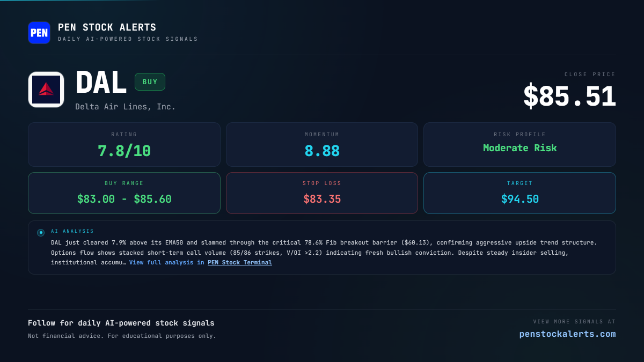Click the blue PEN logo icon
This screenshot has width=644, height=362.
pyautogui.click(x=39, y=33)
